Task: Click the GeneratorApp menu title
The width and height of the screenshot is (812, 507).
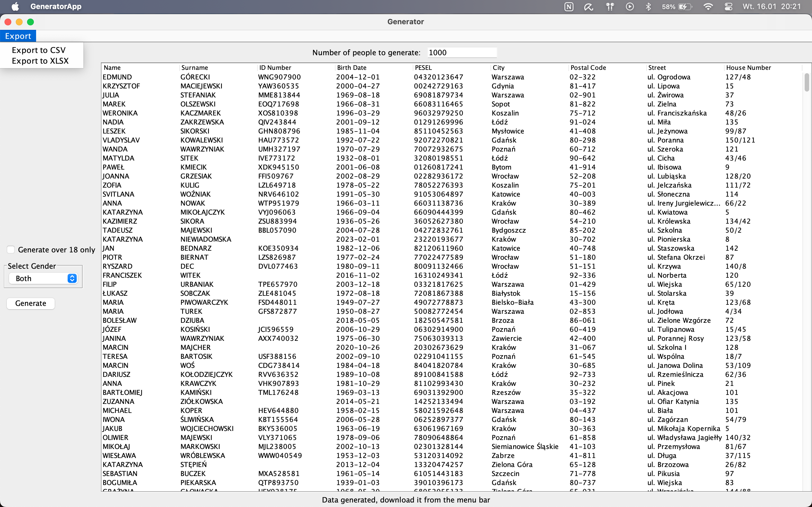Action: (x=56, y=6)
